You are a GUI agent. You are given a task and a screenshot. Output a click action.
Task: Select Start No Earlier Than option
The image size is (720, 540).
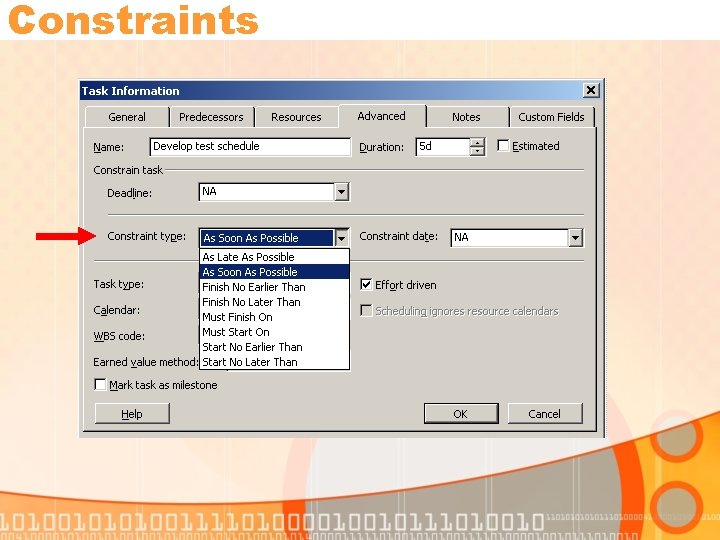274,347
